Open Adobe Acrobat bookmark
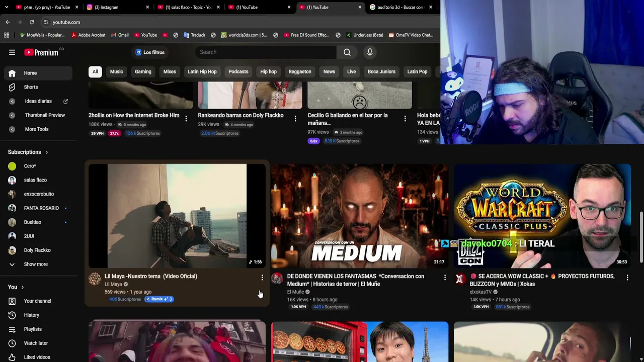Viewport: 644px width, 362px height. [x=89, y=35]
